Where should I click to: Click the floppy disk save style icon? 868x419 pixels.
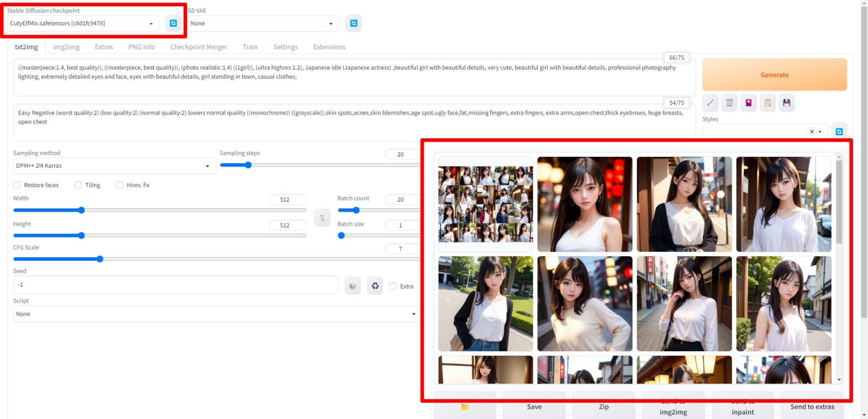(786, 103)
